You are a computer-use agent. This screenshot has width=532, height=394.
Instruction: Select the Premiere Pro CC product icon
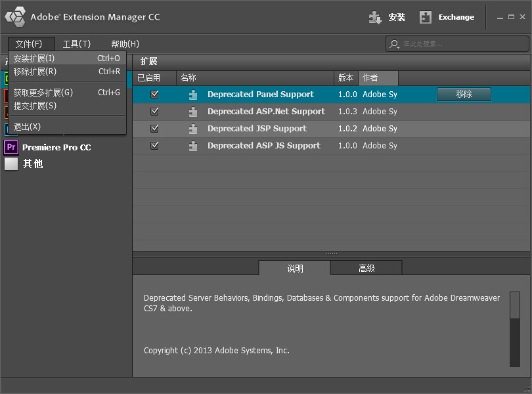coord(11,147)
